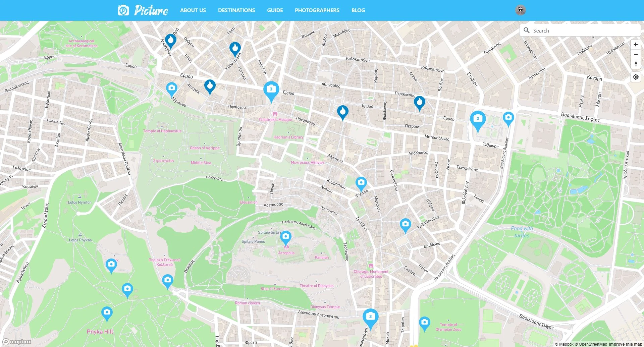Open the PHOTOGRAPHERS menu item
Viewport: 644px width, 347px height.
[317, 10]
